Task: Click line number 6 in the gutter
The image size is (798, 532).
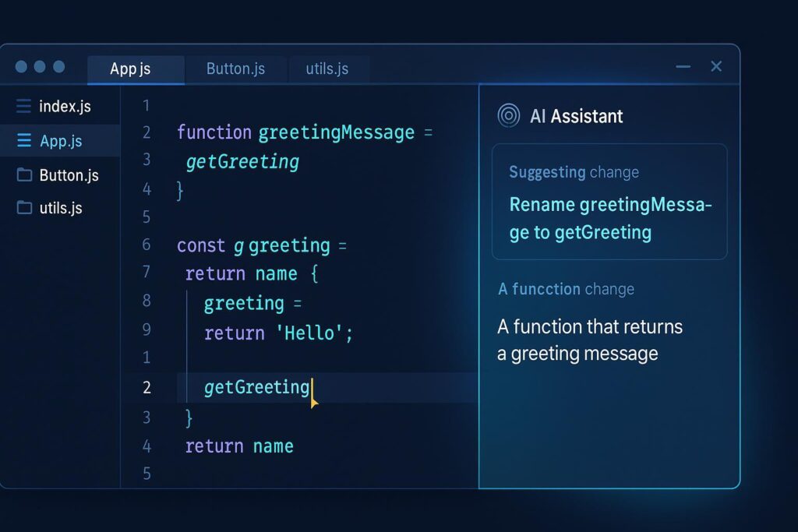Action: click(146, 245)
